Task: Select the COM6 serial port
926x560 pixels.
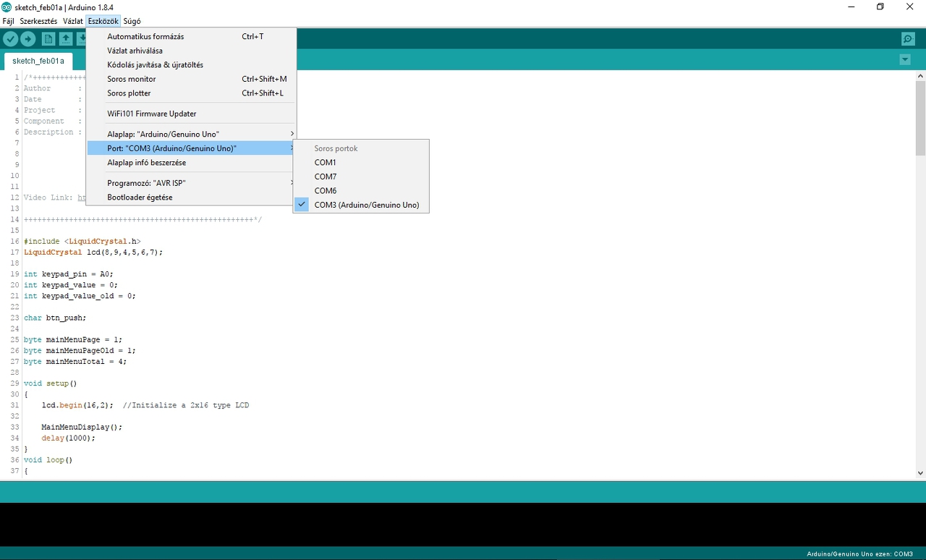Action: point(361,190)
